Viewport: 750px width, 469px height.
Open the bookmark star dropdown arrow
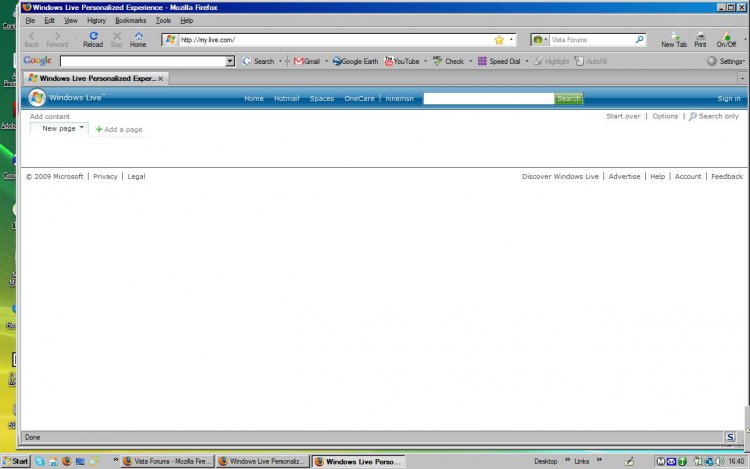(511, 40)
